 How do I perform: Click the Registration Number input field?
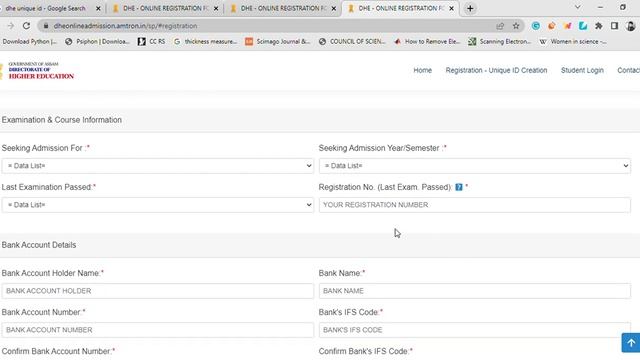coord(475,204)
